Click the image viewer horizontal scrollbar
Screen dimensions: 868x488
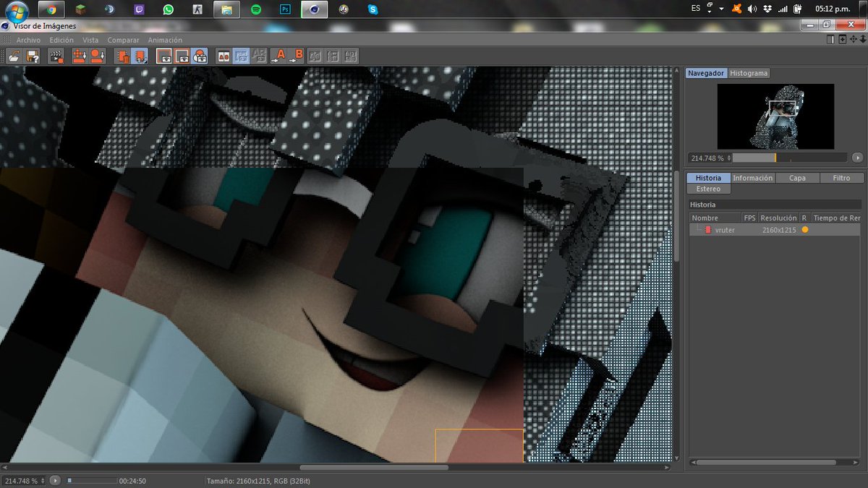click(x=374, y=468)
